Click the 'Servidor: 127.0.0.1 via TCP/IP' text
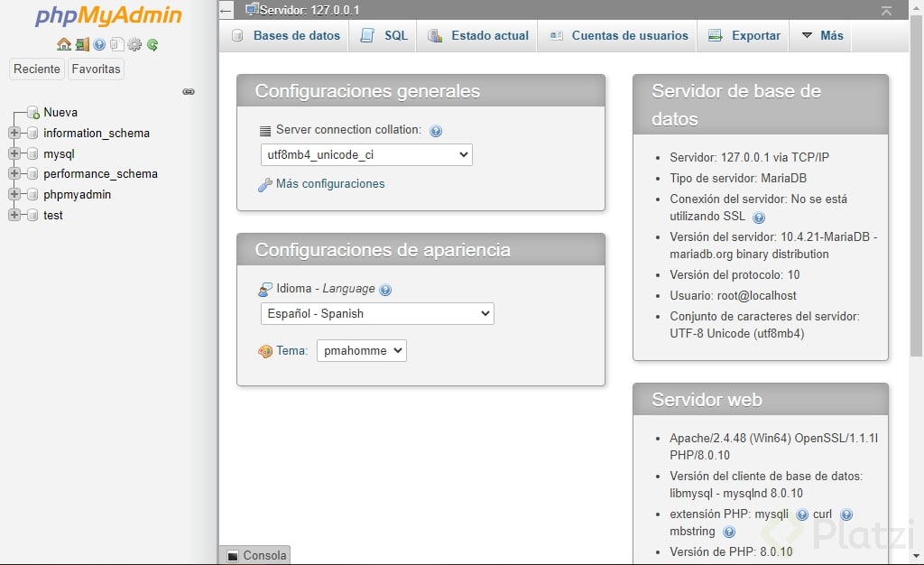Image resolution: width=924 pixels, height=565 pixels. pyautogui.click(x=749, y=157)
